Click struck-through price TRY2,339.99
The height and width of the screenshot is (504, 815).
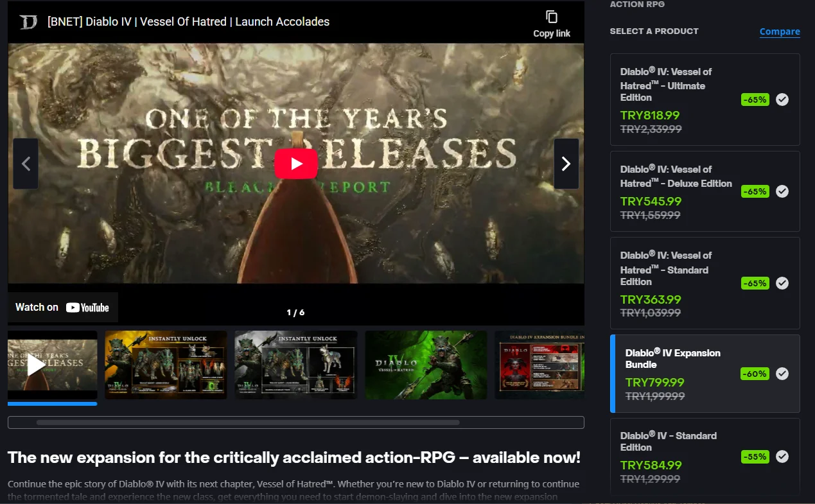click(x=651, y=129)
